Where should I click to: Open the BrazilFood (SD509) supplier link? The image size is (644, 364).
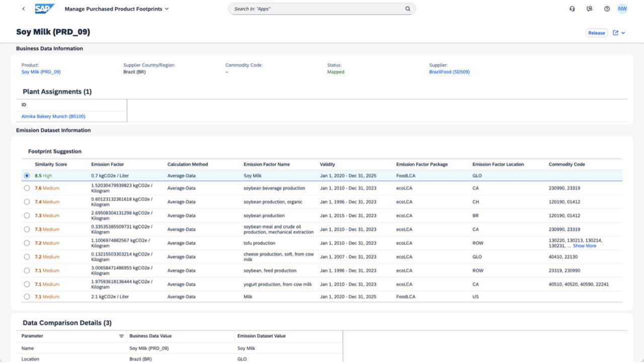[449, 72]
